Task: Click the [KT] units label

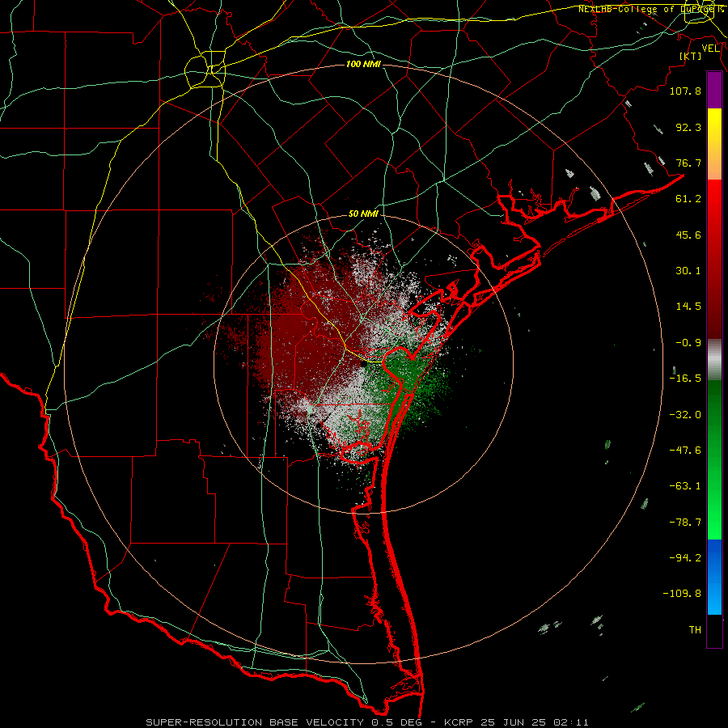Action: pos(691,56)
